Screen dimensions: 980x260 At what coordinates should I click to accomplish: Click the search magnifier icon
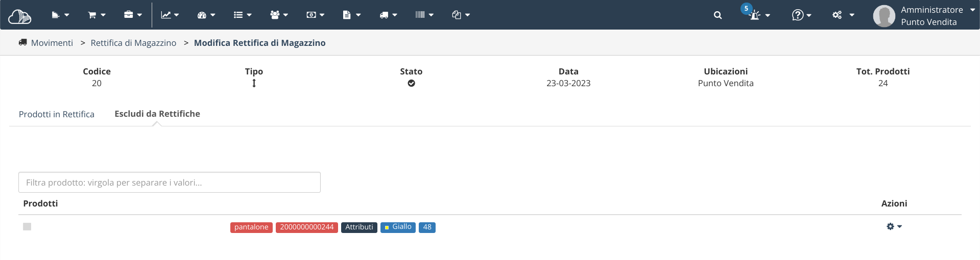click(718, 15)
